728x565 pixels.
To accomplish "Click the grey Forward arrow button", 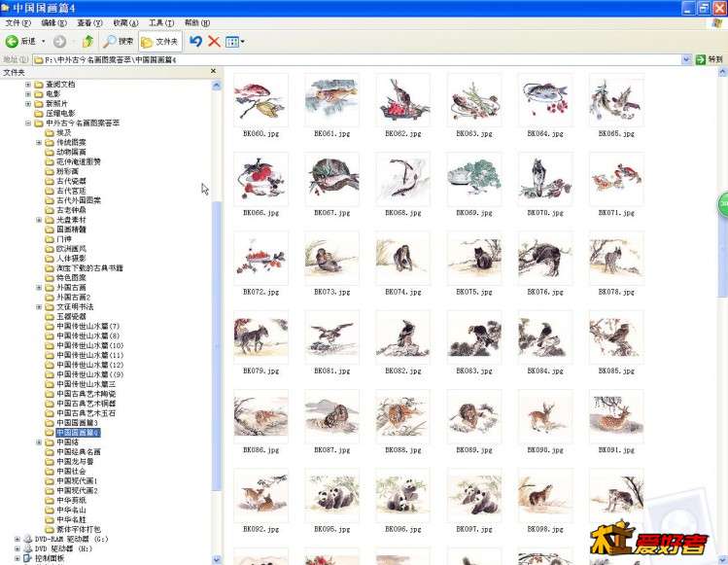I will coord(59,42).
